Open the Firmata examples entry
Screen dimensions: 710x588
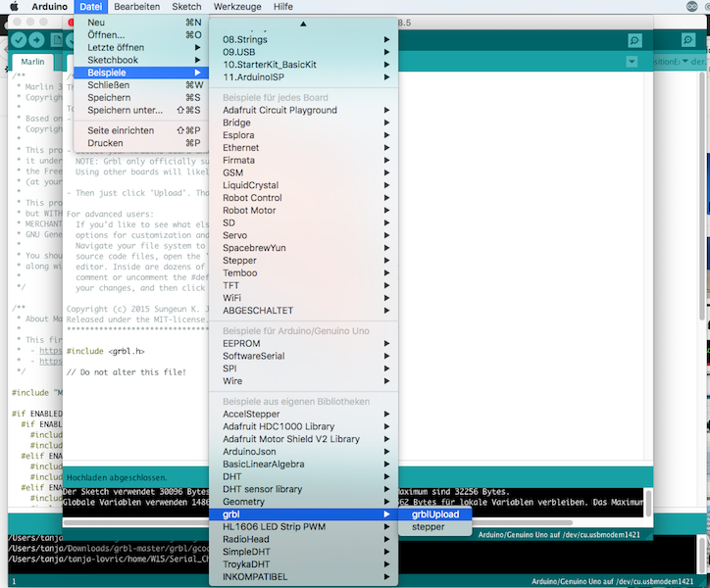(x=303, y=161)
